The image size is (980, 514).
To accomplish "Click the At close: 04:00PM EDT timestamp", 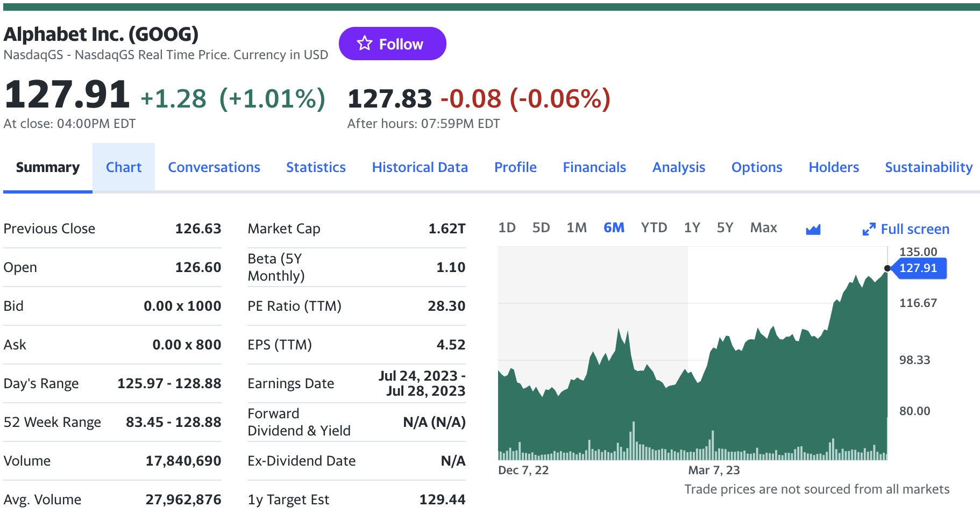I will click(x=69, y=124).
